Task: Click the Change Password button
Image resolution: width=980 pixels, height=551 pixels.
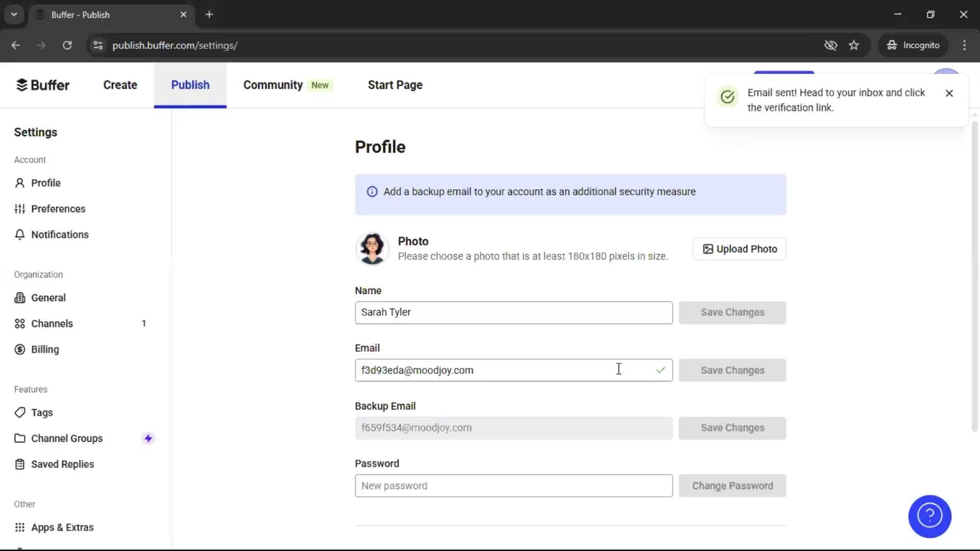Action: 732,485
